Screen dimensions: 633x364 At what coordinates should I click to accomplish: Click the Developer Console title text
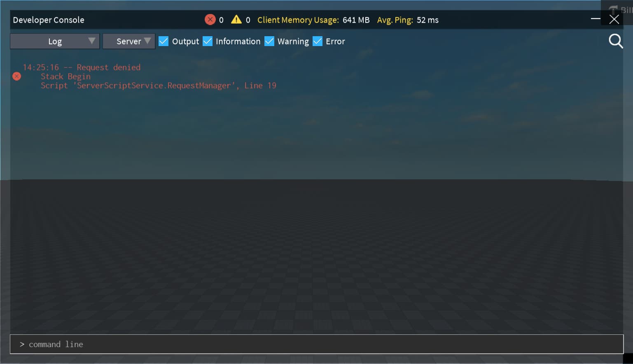pyautogui.click(x=48, y=20)
